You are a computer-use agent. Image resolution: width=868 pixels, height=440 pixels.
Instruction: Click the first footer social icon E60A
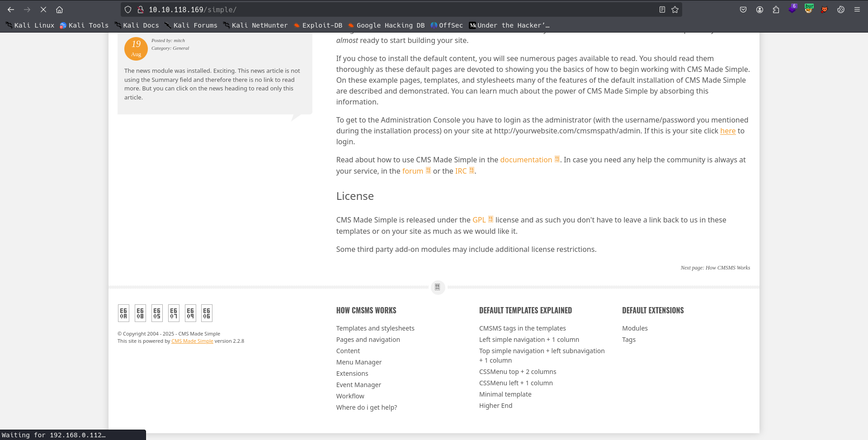(x=123, y=313)
